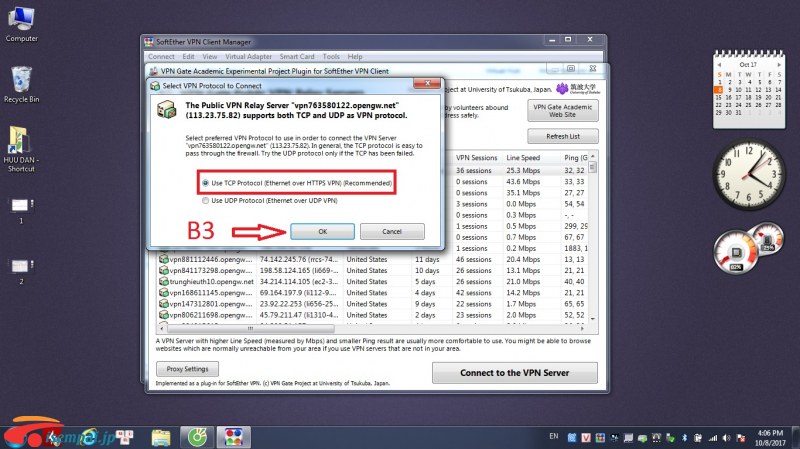Screen dimensions: 800x449
Task: Click the calendar gadget
Action: 748,89
